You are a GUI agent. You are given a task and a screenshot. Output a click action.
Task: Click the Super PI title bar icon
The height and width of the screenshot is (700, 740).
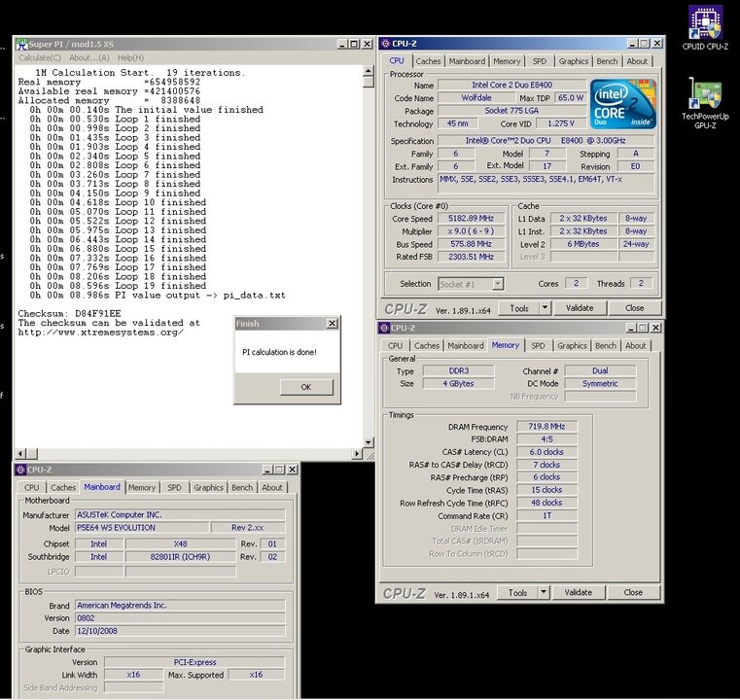(x=21, y=44)
